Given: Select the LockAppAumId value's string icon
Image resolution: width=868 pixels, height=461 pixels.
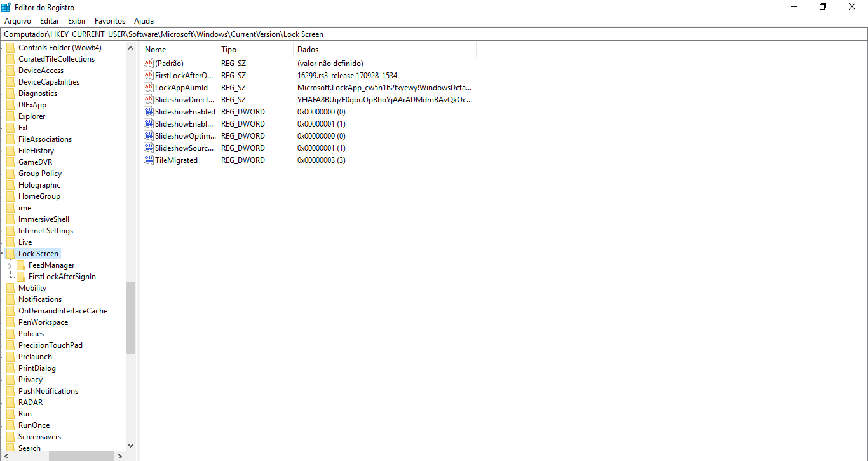Looking at the screenshot, I should [149, 87].
